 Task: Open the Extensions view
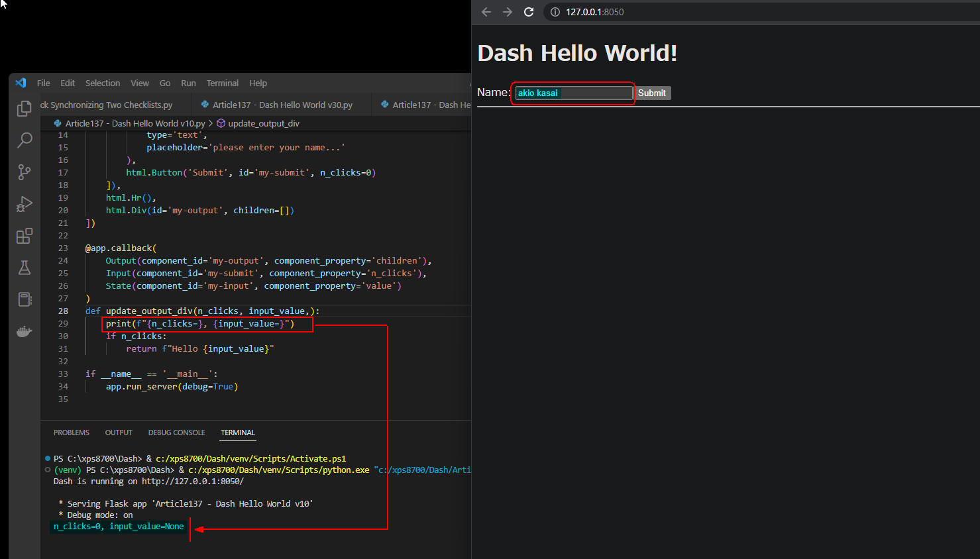(25, 236)
